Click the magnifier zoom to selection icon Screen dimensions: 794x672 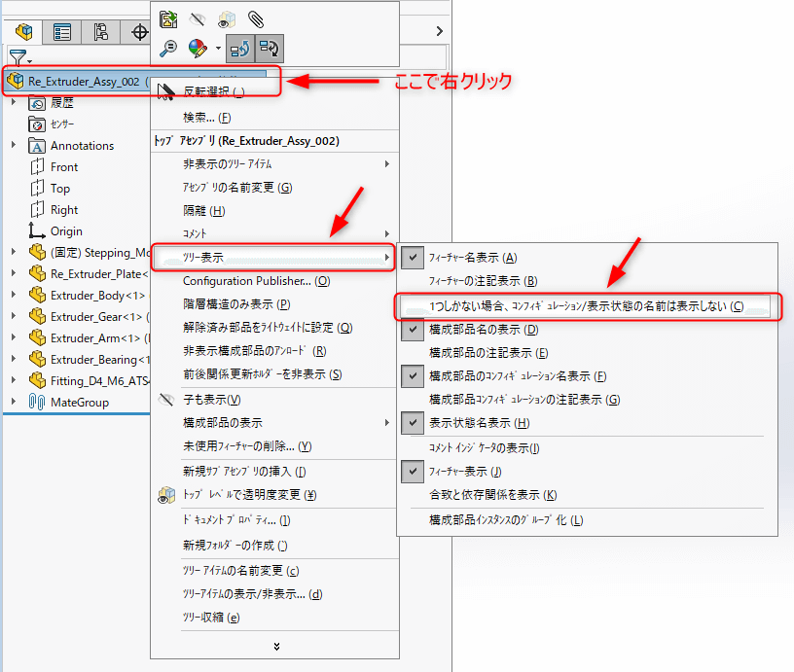(x=169, y=46)
